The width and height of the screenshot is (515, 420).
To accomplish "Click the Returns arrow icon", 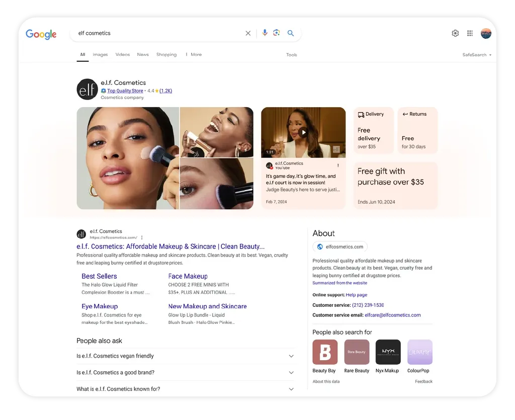I will [x=405, y=114].
